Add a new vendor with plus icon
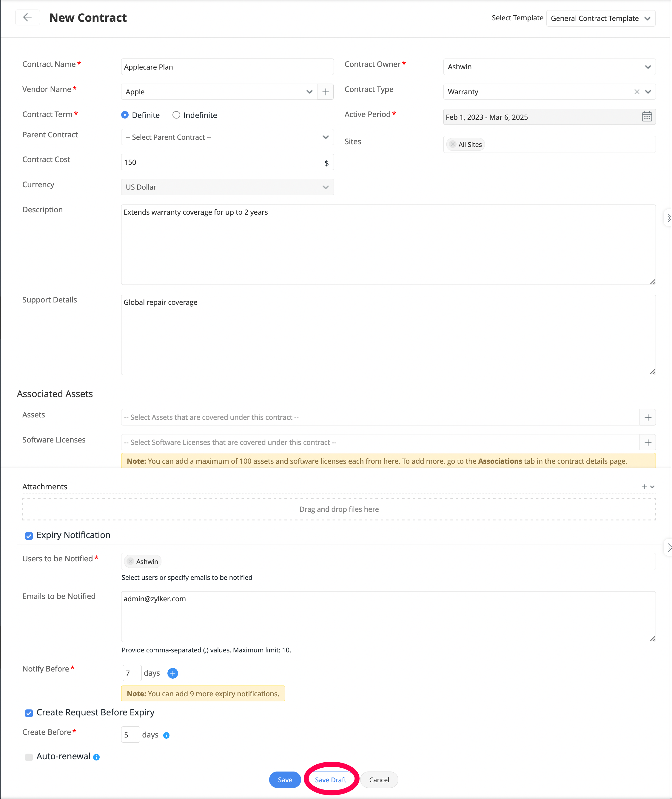The image size is (672, 799). (325, 92)
